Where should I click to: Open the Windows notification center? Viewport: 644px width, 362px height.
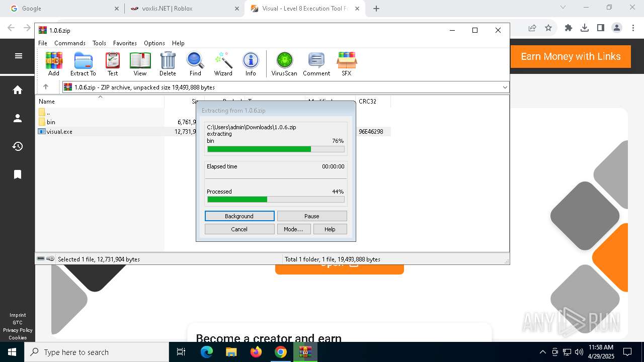point(627,352)
